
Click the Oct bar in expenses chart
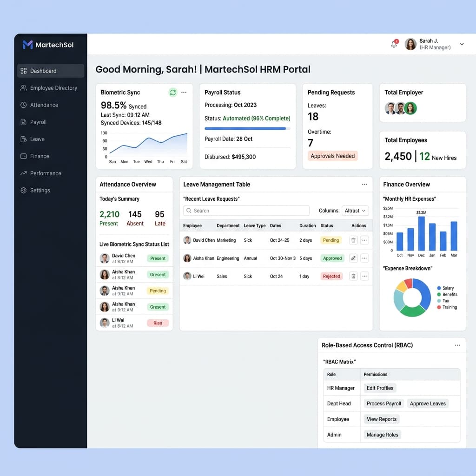400,241
